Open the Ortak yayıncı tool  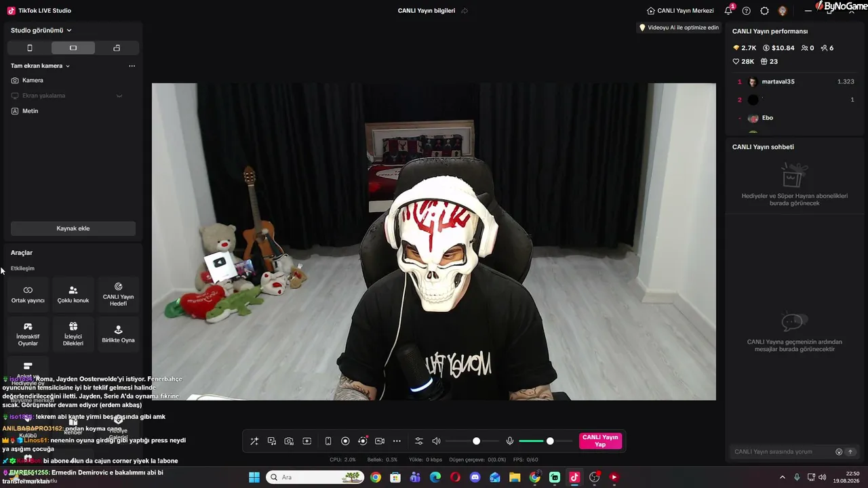28,295
